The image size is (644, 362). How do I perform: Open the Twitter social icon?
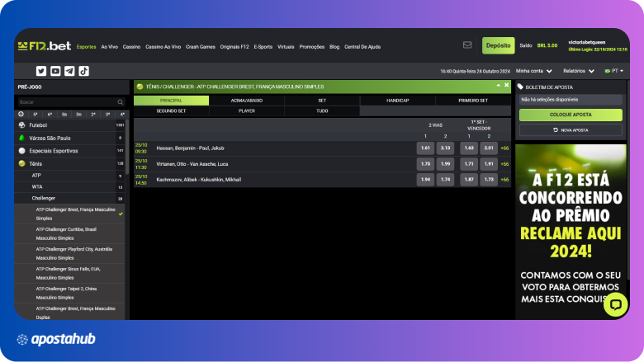41,71
